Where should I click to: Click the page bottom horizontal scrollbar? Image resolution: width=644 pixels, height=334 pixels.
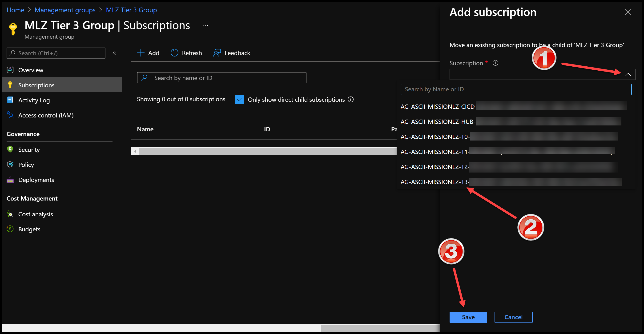click(x=221, y=328)
